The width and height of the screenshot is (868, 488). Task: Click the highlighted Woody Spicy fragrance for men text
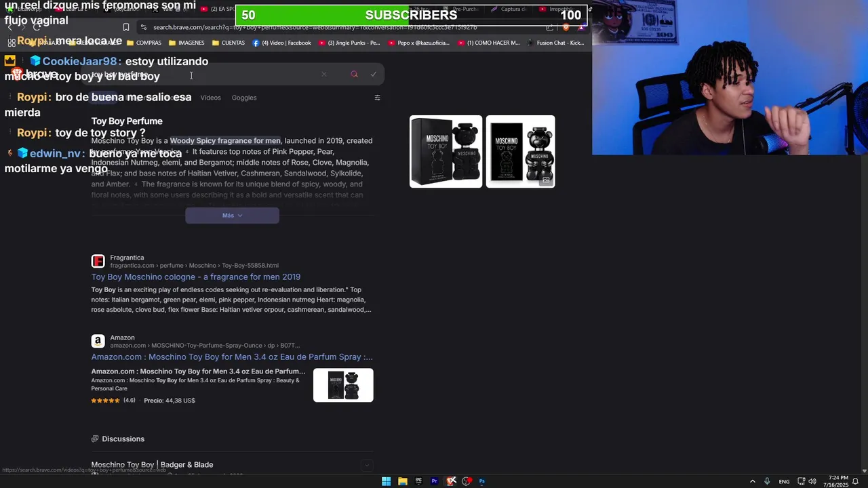[225, 141]
